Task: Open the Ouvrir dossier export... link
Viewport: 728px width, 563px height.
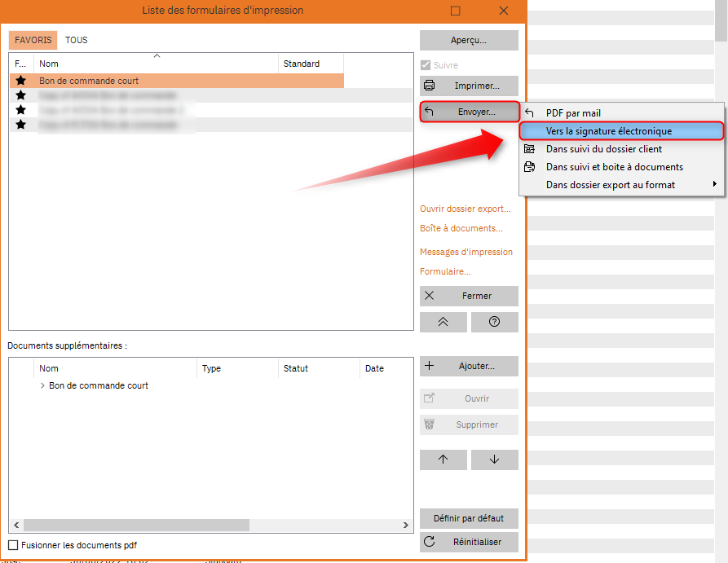Action: click(x=465, y=209)
